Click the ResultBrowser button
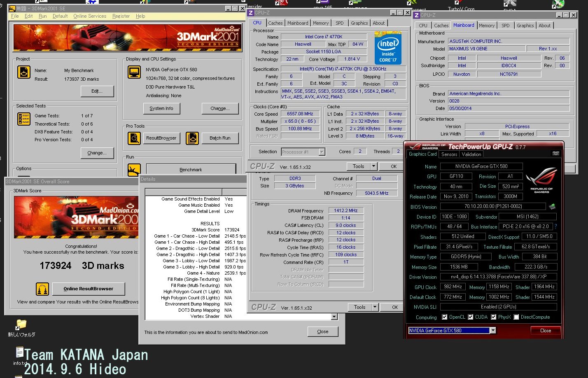This screenshot has height=378, width=588. click(x=161, y=138)
